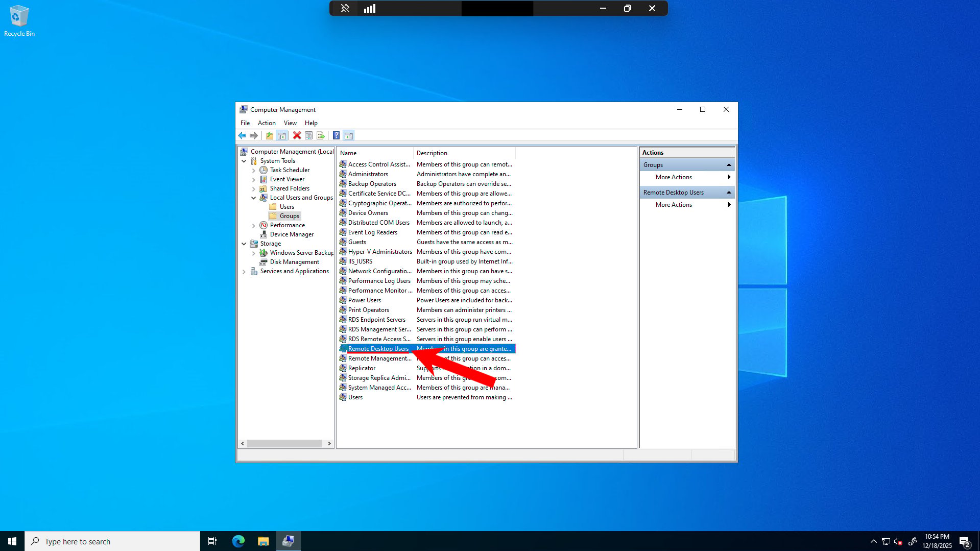Viewport: 980px width, 551px height.
Task: Sort list by the Name column header
Action: 375,153
